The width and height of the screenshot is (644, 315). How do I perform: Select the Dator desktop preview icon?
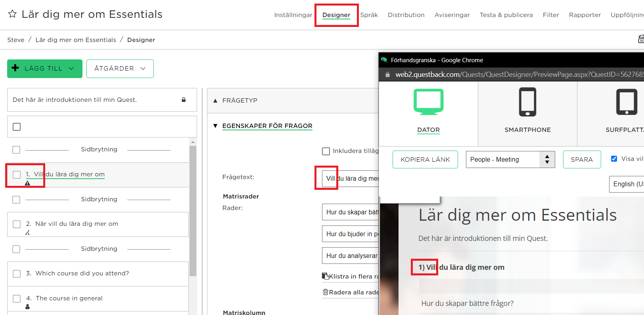click(428, 102)
